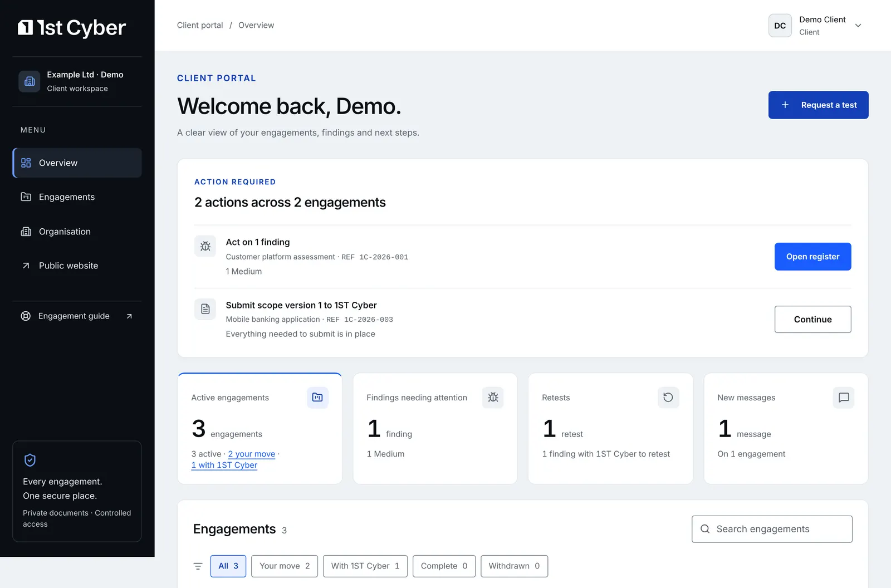Click the filter icon beside All tab
The height and width of the screenshot is (588, 891).
pyautogui.click(x=198, y=566)
